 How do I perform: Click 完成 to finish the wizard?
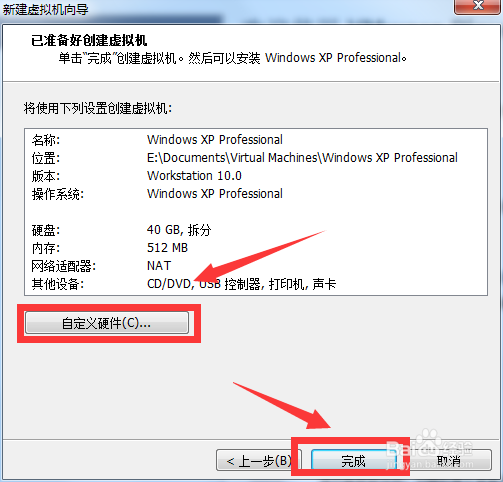[354, 461]
